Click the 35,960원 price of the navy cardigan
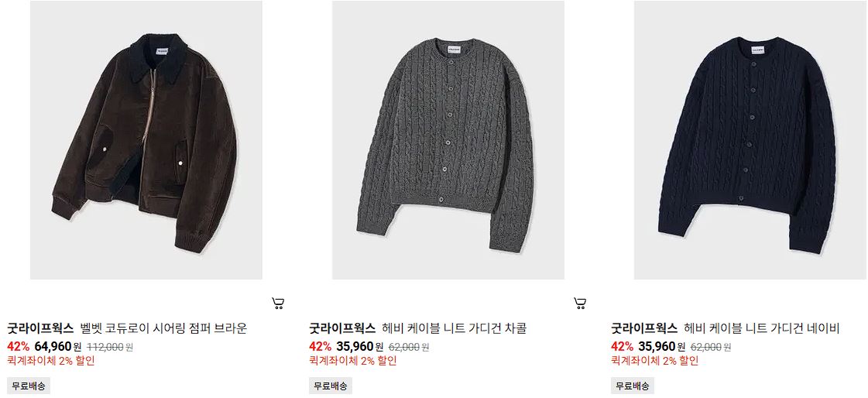Image resolution: width=868 pixels, height=398 pixels. (x=661, y=347)
